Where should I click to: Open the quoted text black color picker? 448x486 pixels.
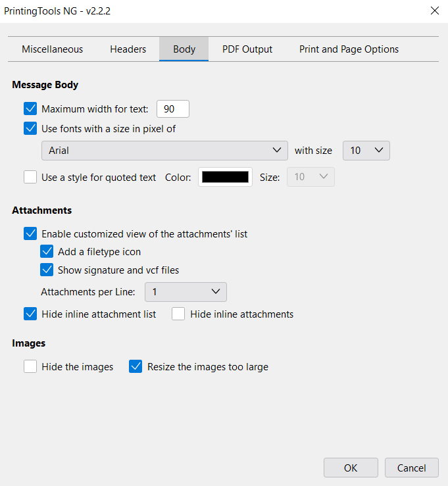pos(226,177)
